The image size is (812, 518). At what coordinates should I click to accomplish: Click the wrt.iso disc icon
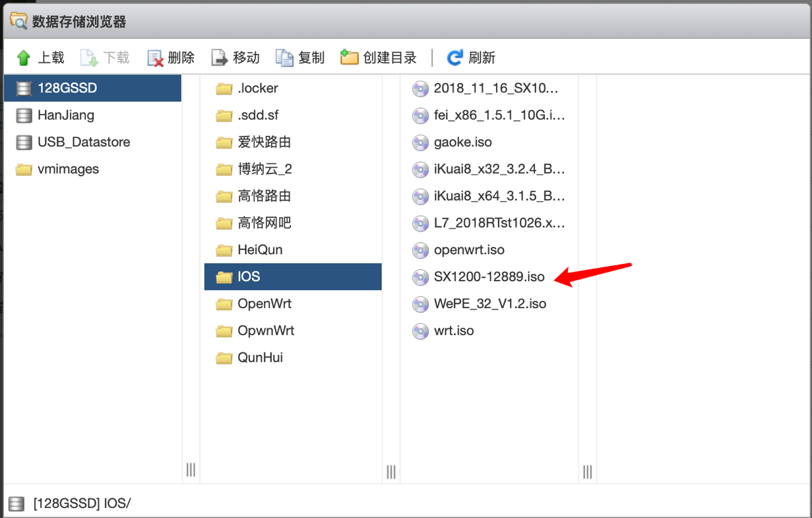420,331
